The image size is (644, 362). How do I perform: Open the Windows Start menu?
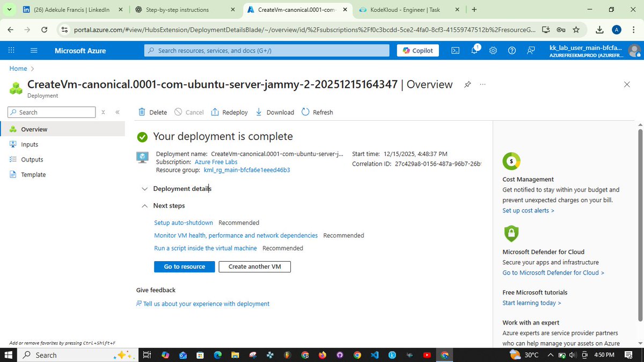8,355
